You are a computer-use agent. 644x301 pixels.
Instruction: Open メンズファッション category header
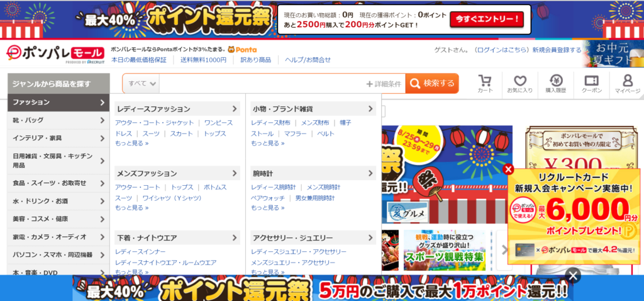(177, 173)
